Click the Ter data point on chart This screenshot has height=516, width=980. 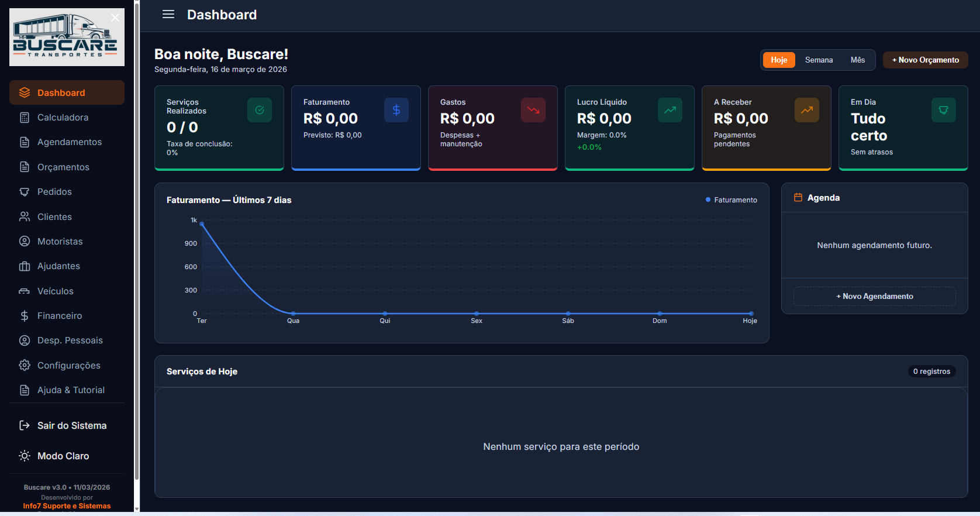(x=202, y=223)
